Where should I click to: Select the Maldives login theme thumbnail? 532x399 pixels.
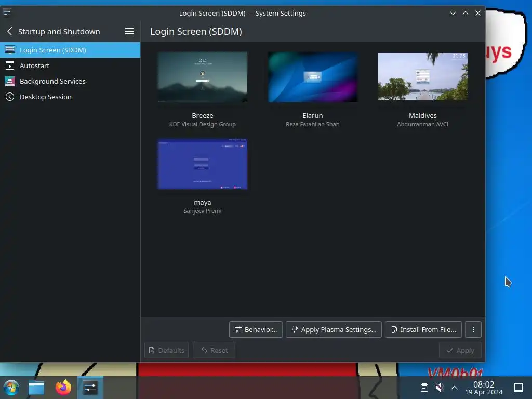click(423, 77)
